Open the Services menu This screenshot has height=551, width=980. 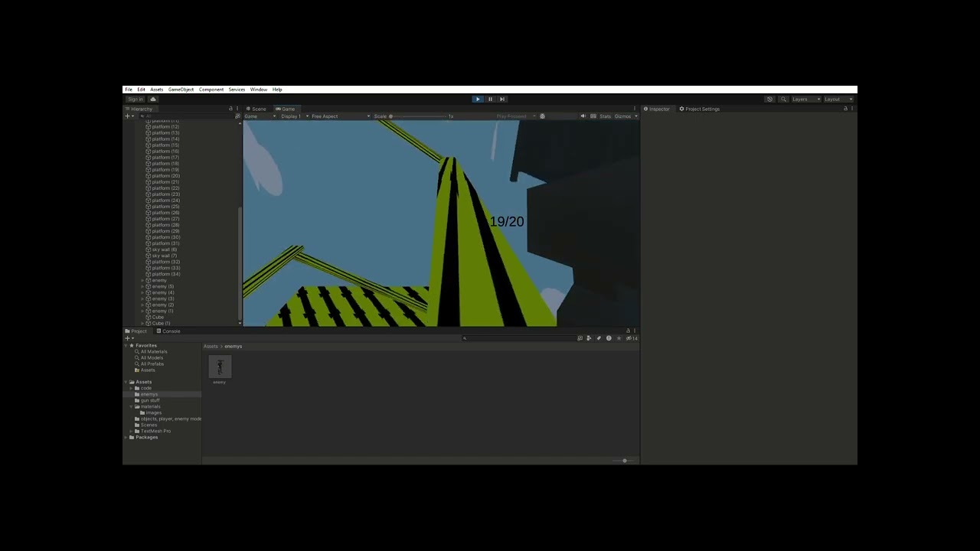tap(237, 90)
